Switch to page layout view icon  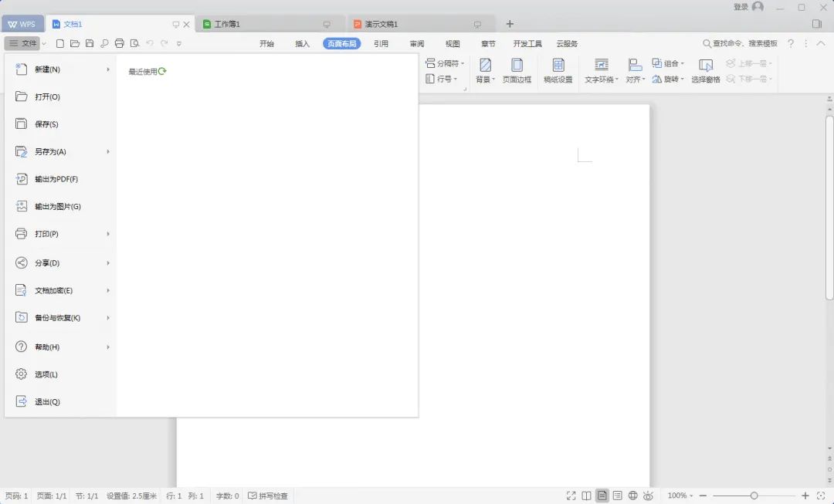[x=602, y=496]
